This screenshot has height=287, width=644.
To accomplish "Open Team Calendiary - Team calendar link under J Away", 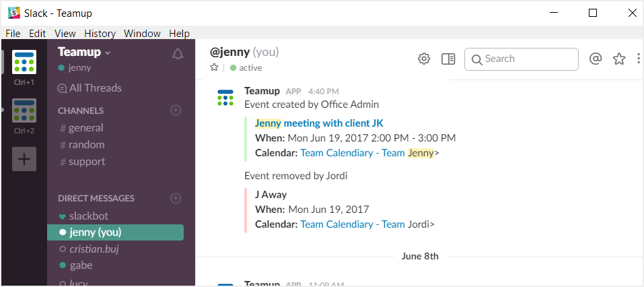I will tap(353, 224).
